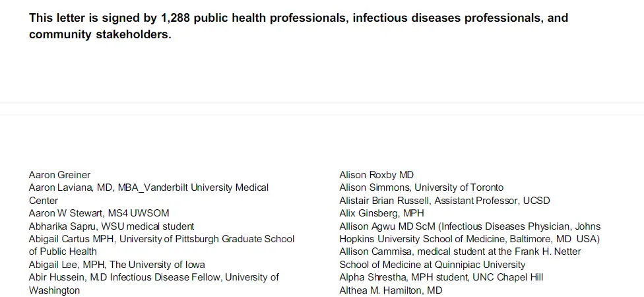This screenshot has width=644, height=297.
Task: Select the name Aaron Greiner
Action: coord(59,175)
